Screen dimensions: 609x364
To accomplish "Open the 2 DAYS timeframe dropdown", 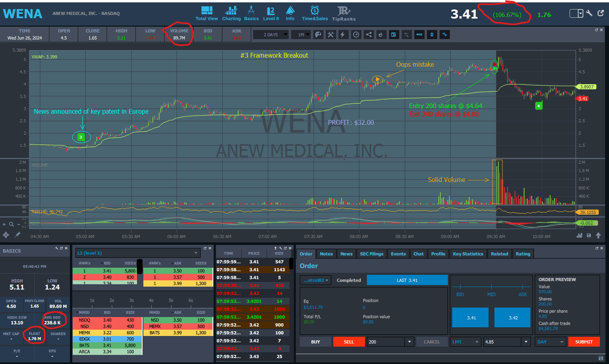I will pyautogui.click(x=271, y=35).
